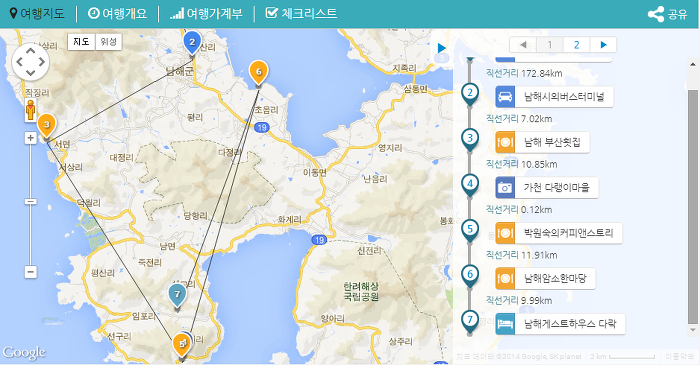Open the 여행지도 tab
Viewport: 700px width, 365px height.
coord(37,13)
